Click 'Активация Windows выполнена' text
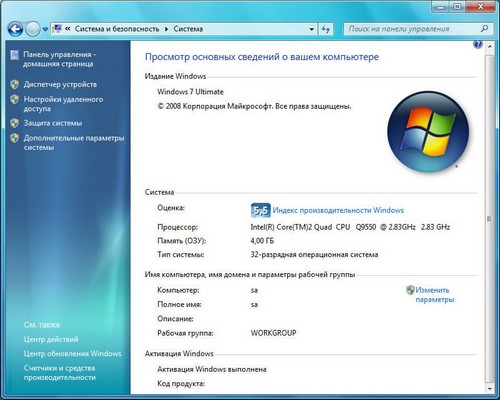 coord(212,369)
